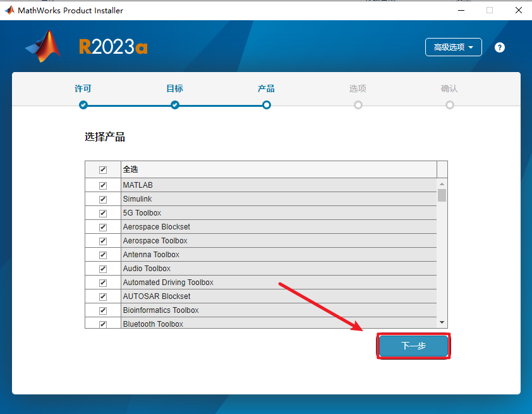Jump to the 选项 step

(358, 88)
